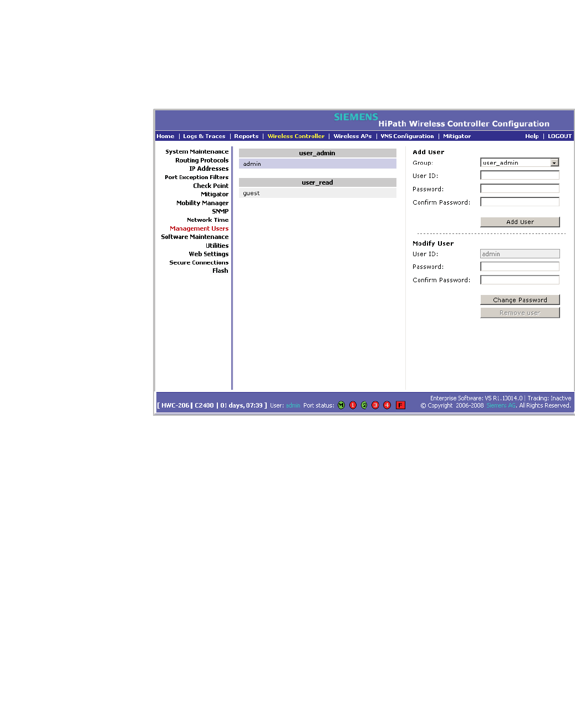Click the SIEMENS logo
575x728 pixels.
pyautogui.click(x=356, y=117)
